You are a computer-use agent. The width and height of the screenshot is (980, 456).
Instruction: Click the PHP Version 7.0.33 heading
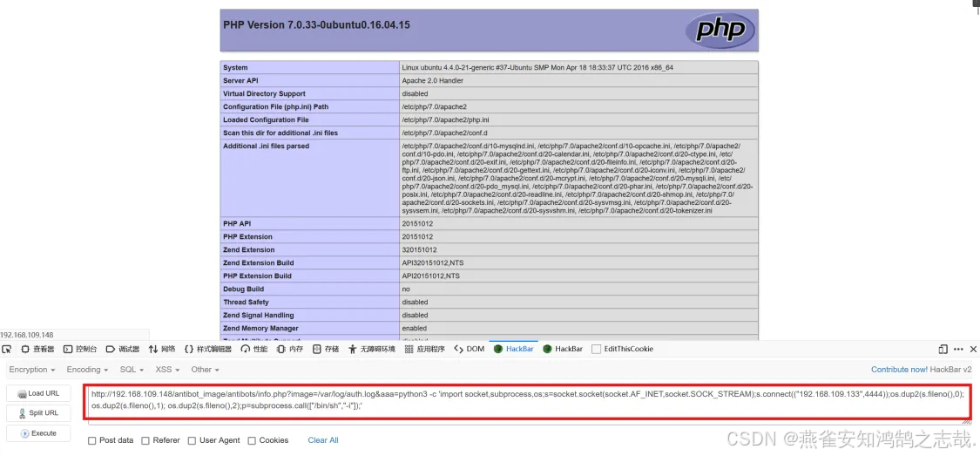(317, 25)
